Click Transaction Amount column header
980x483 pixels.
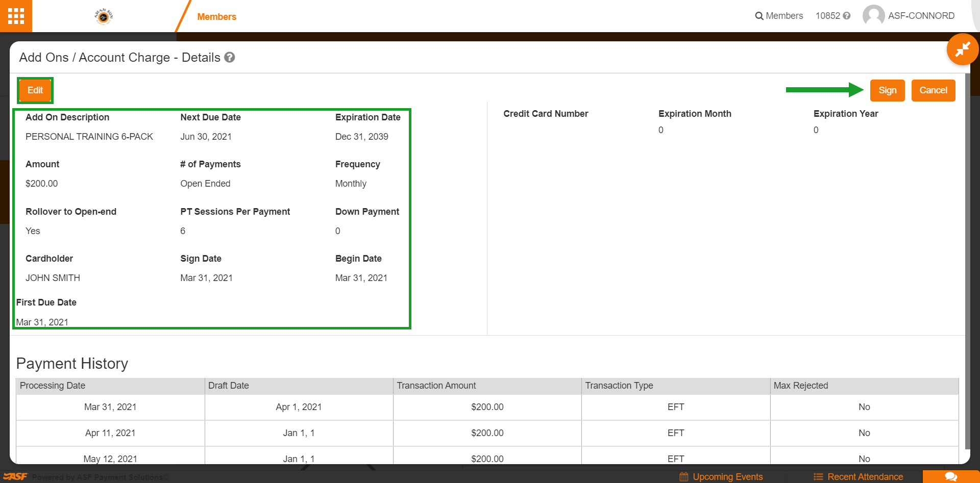(x=487, y=386)
